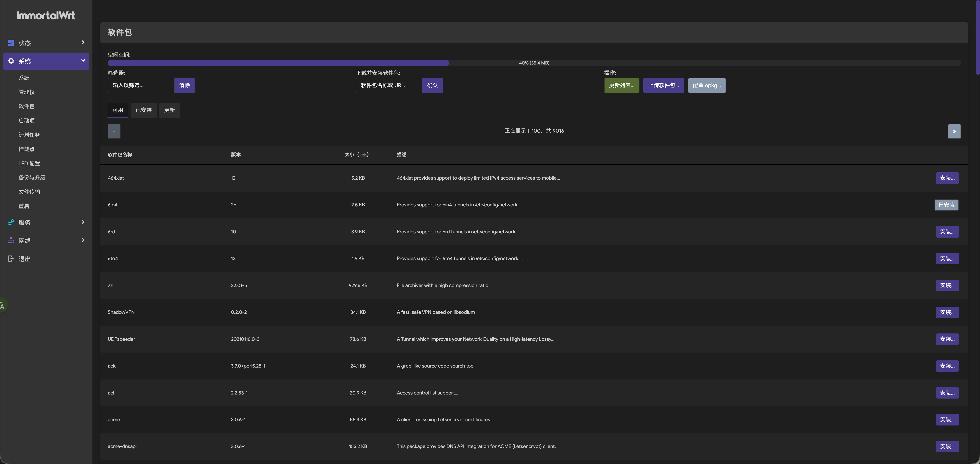Click the System gear icon
Image resolution: width=980 pixels, height=464 pixels.
point(11,61)
